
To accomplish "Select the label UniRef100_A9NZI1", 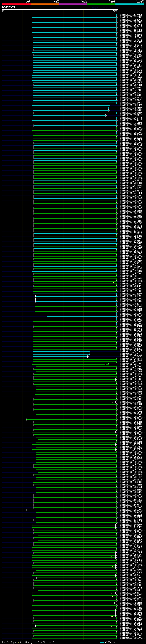I will pyautogui.click(x=131, y=45).
